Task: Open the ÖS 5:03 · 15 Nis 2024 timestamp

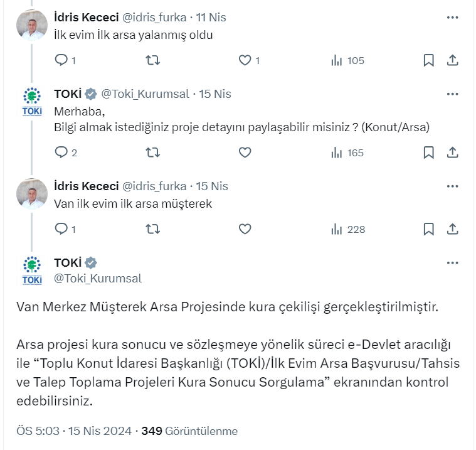Action: [x=73, y=431]
